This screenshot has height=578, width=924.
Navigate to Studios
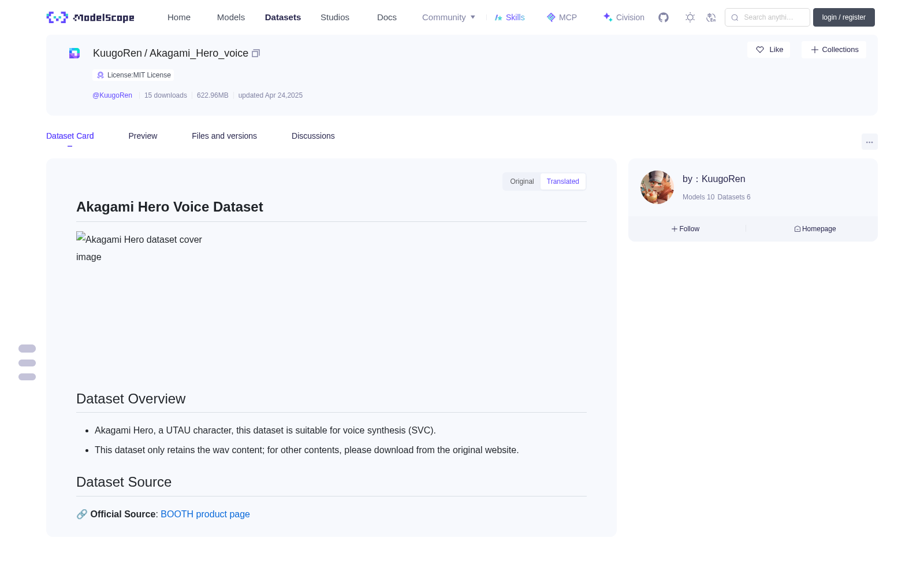(335, 17)
